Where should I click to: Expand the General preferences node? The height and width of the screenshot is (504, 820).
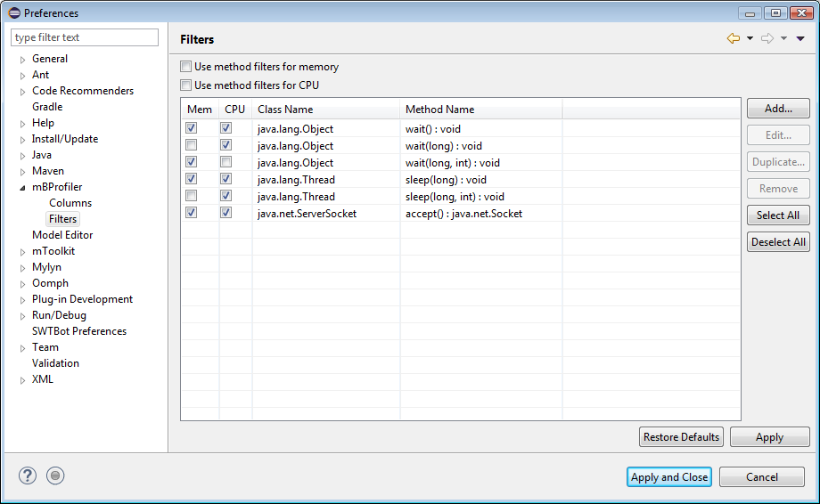(23, 60)
